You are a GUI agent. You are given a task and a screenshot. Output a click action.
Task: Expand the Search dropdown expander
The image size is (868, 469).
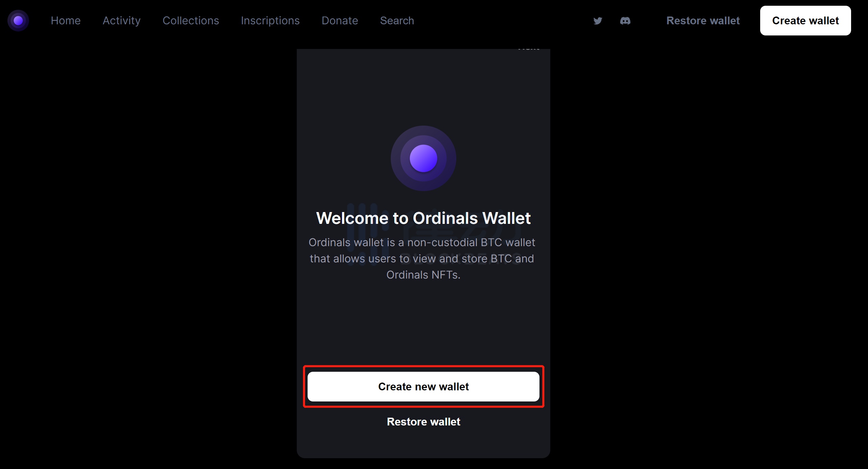click(x=397, y=21)
